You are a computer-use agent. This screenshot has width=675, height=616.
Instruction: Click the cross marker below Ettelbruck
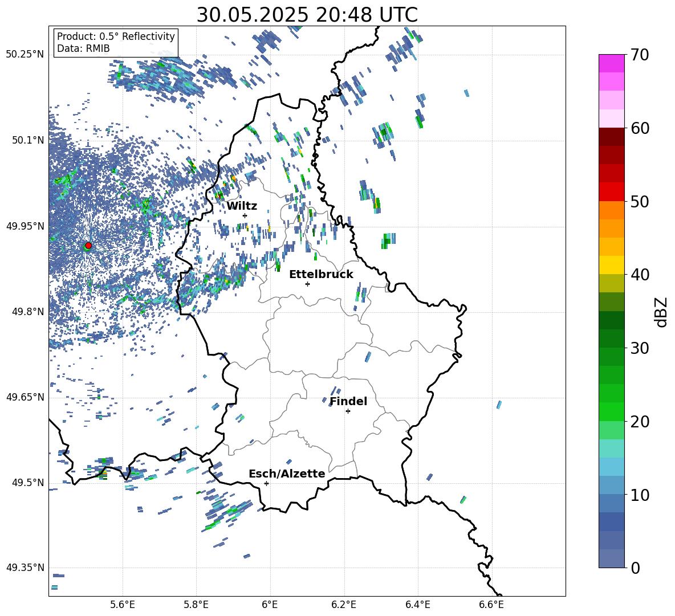tap(307, 284)
